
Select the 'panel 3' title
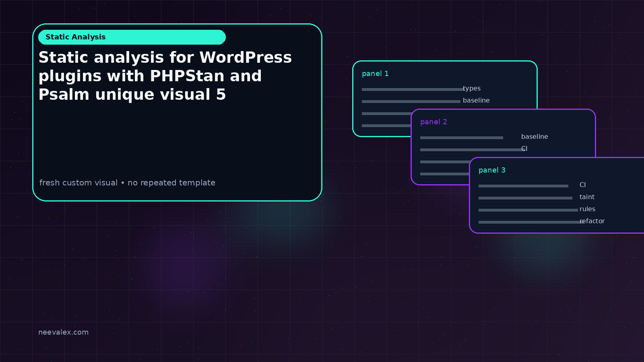point(492,170)
